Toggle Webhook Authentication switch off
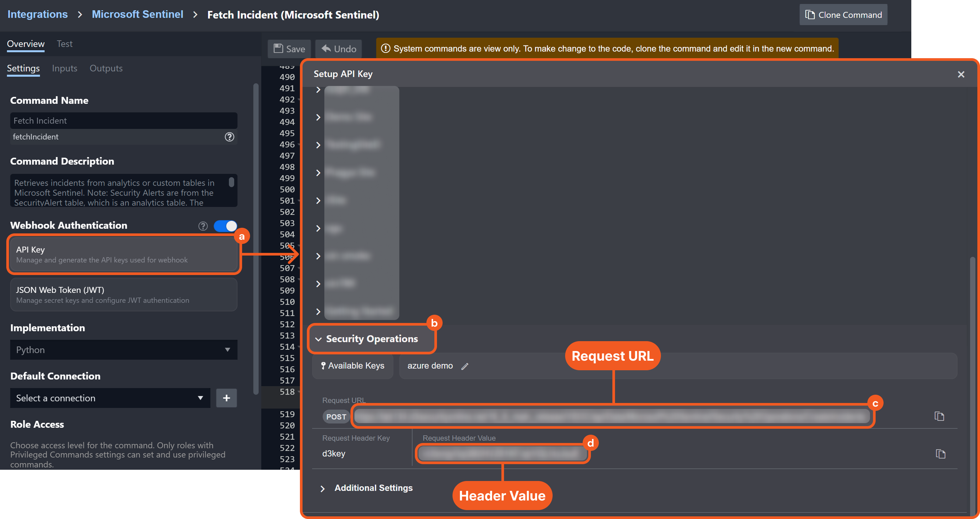The image size is (980, 519). (x=226, y=226)
